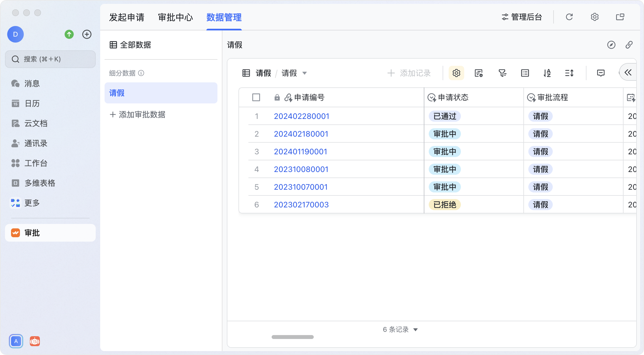Refresh the approval page

(x=569, y=17)
